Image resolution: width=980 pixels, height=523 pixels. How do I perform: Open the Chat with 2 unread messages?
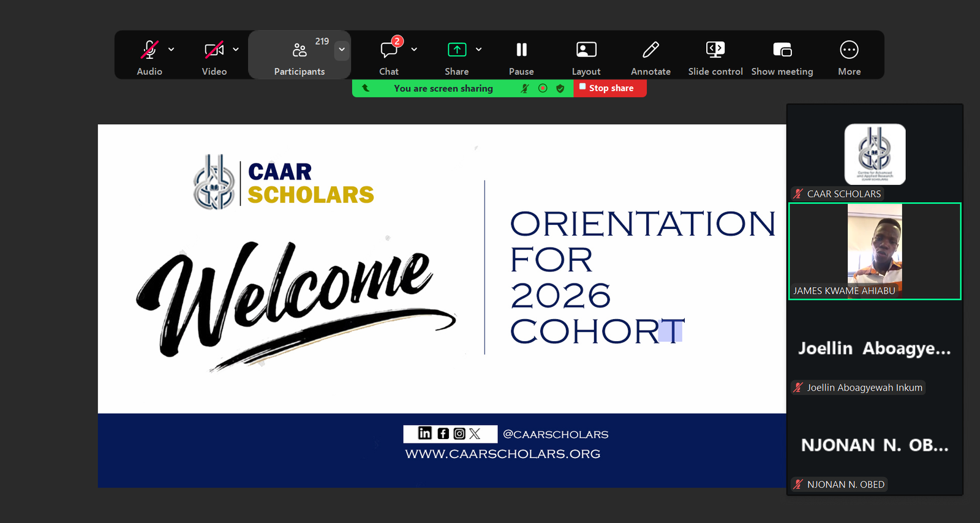click(x=389, y=50)
